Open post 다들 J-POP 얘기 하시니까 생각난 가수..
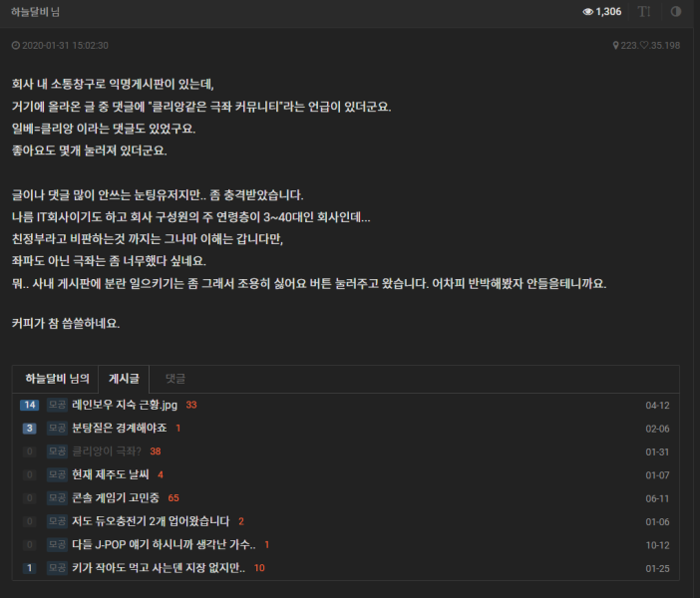700x598 pixels. [164, 544]
